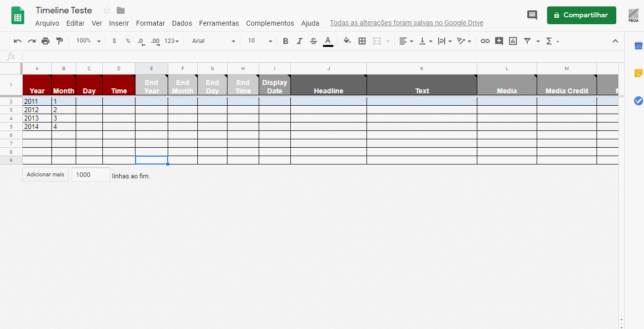Click the Media Credit header cell
The height and width of the screenshot is (329, 644).
click(567, 85)
